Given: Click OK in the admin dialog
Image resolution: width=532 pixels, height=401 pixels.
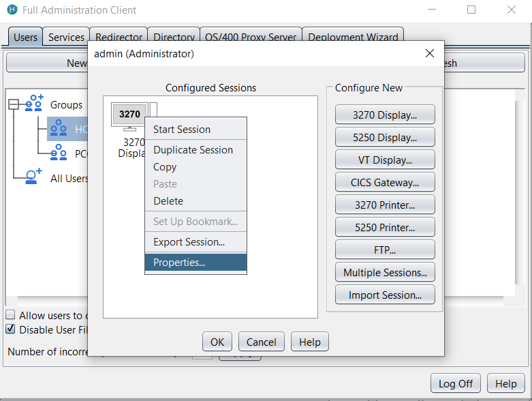Looking at the screenshot, I should point(217,342).
